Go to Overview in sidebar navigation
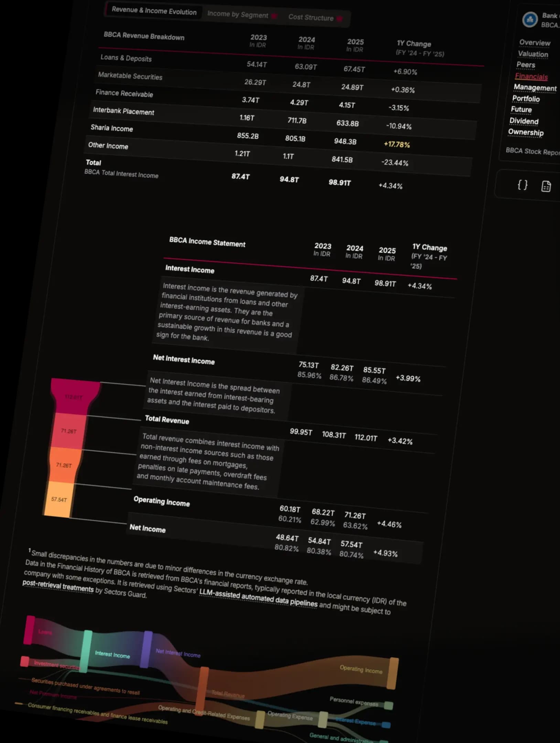Image resolution: width=560 pixels, height=743 pixels. point(535,43)
